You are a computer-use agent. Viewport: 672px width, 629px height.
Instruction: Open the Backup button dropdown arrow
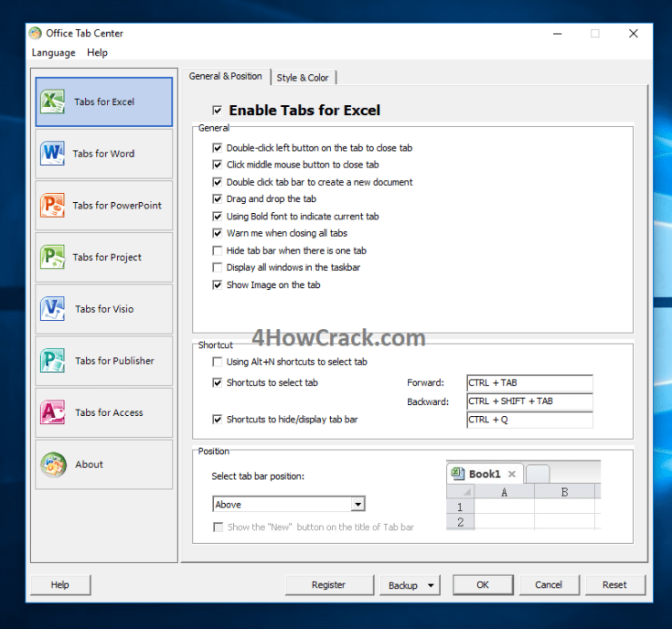pyautogui.click(x=431, y=585)
